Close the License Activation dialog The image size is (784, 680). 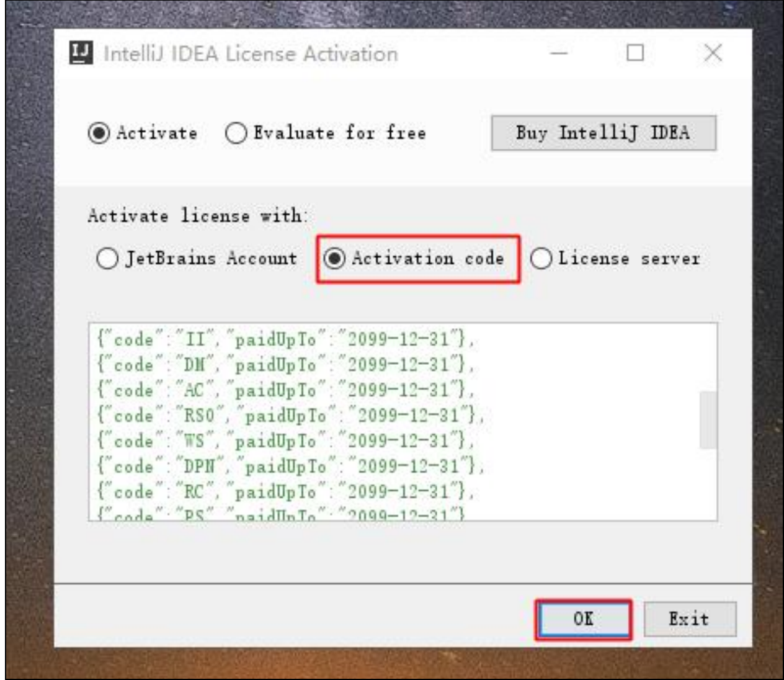713,53
